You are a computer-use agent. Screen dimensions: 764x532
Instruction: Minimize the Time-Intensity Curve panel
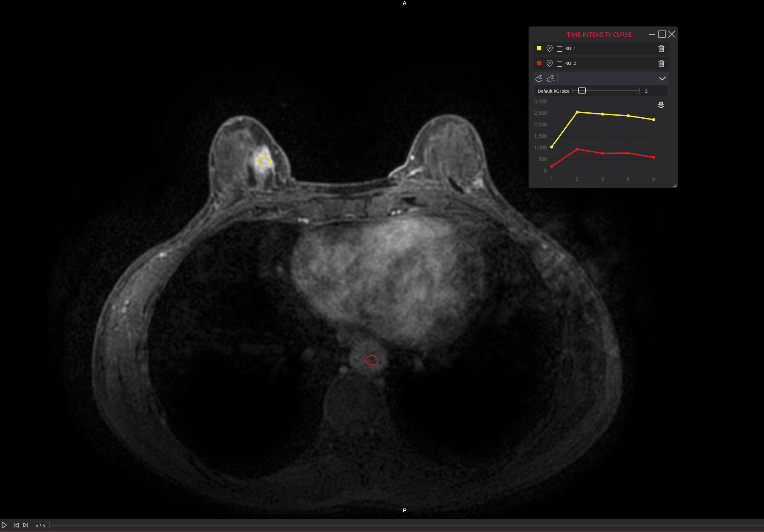652,34
